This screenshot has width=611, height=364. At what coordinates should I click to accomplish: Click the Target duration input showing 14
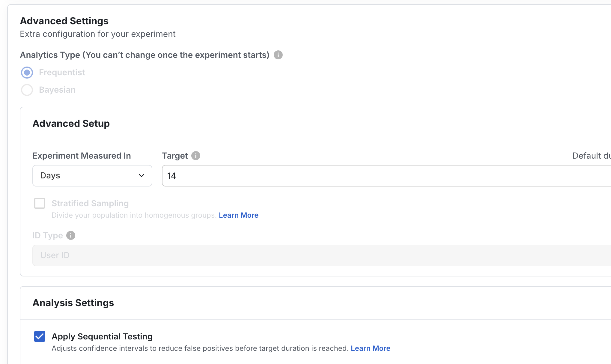pos(270,176)
